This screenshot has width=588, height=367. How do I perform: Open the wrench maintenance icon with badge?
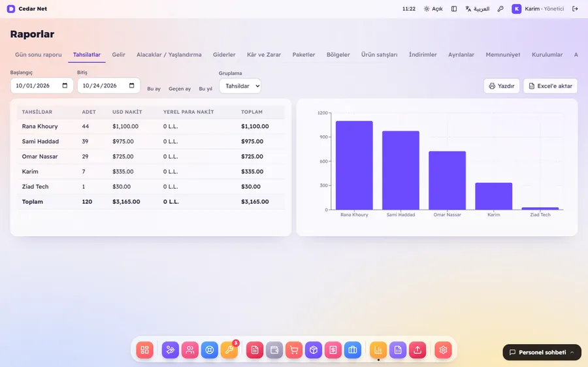(229, 350)
